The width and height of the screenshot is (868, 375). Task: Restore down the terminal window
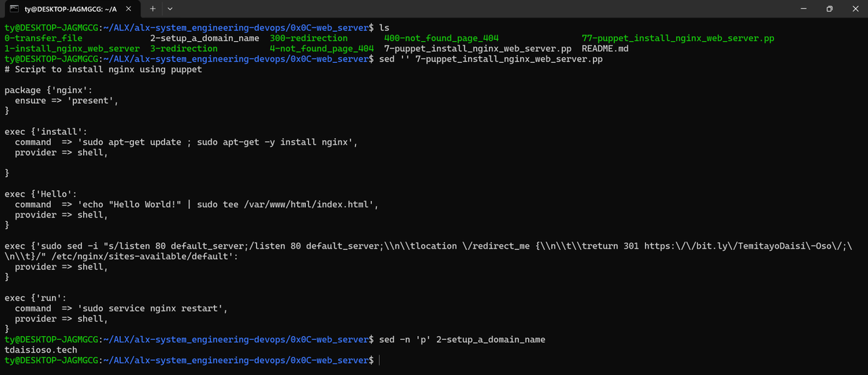(x=829, y=9)
